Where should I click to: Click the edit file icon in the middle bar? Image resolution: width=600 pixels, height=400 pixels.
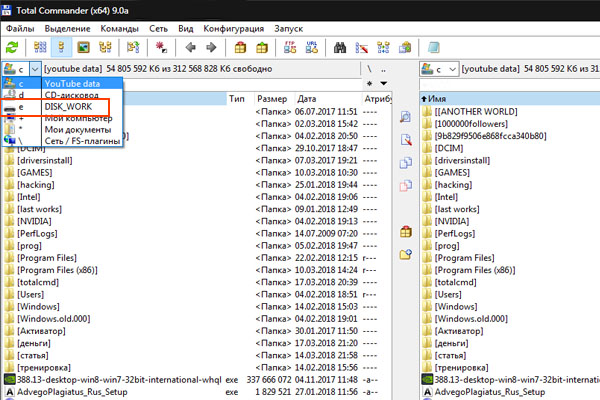point(406,139)
